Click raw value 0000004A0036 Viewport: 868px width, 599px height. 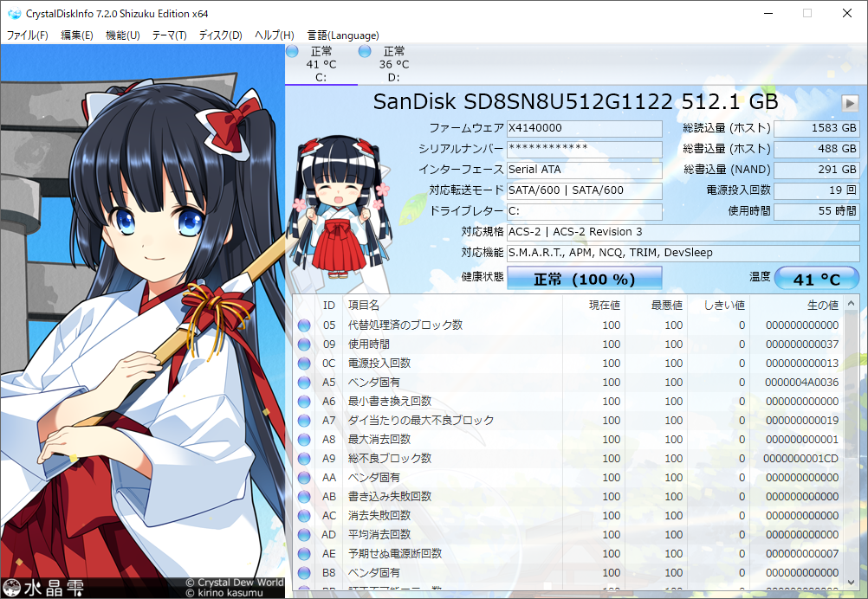(801, 383)
